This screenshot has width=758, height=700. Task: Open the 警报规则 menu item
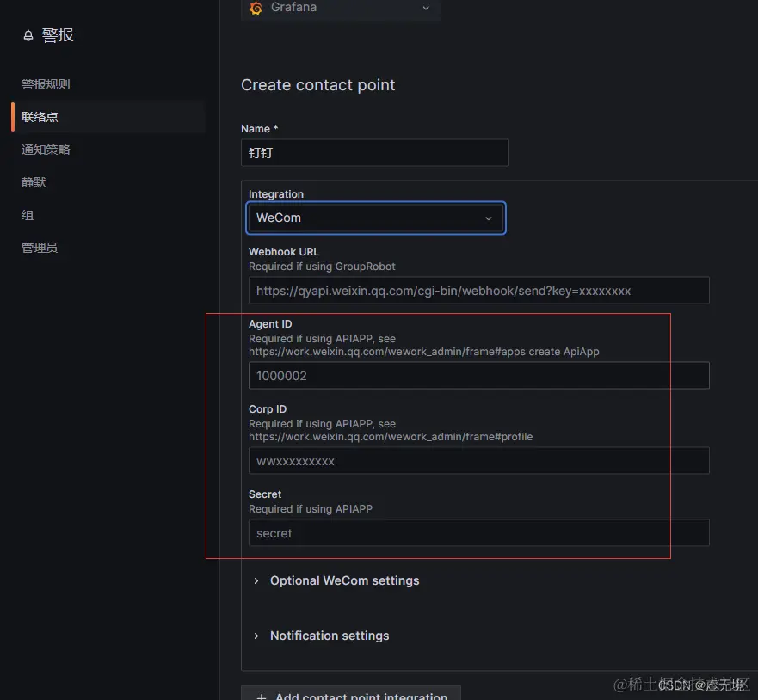[46, 84]
